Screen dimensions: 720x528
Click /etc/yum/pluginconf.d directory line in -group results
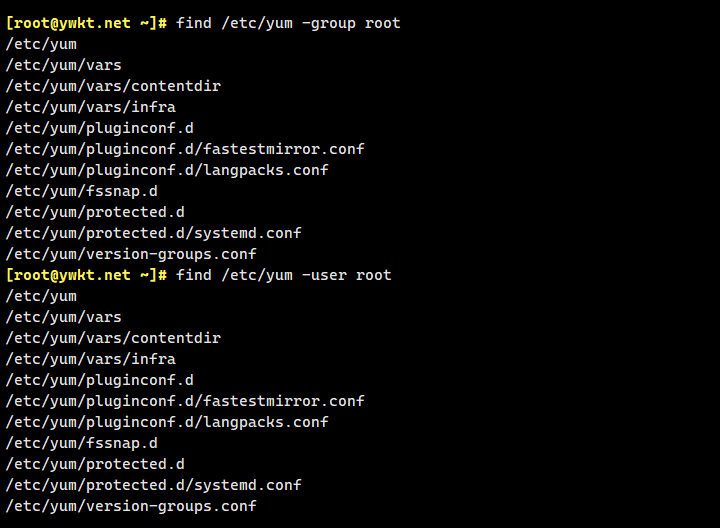point(100,128)
